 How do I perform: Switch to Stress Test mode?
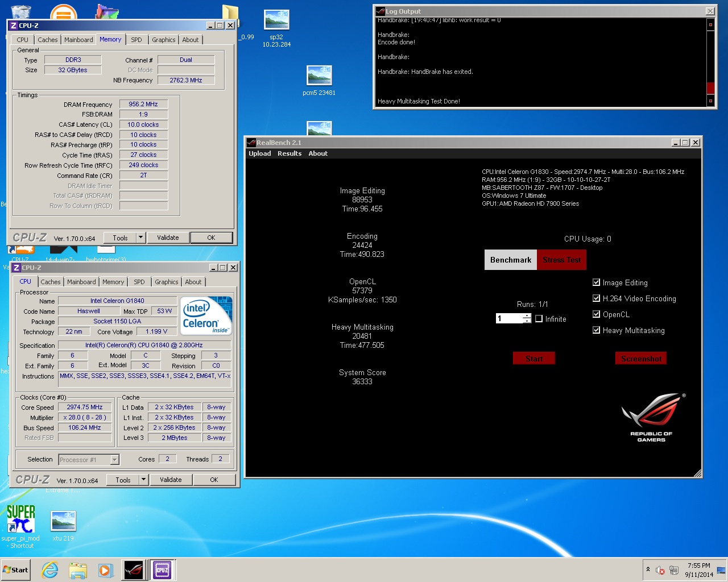click(x=561, y=260)
